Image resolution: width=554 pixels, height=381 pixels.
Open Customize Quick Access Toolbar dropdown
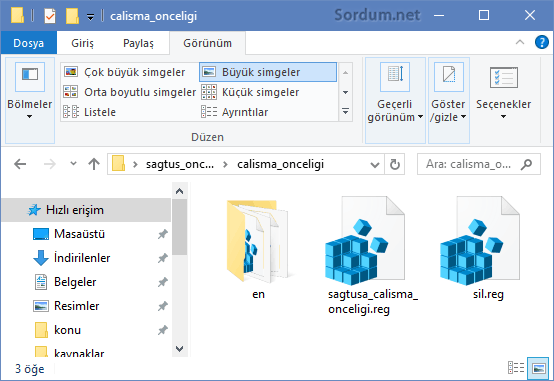pyautogui.click(x=90, y=16)
